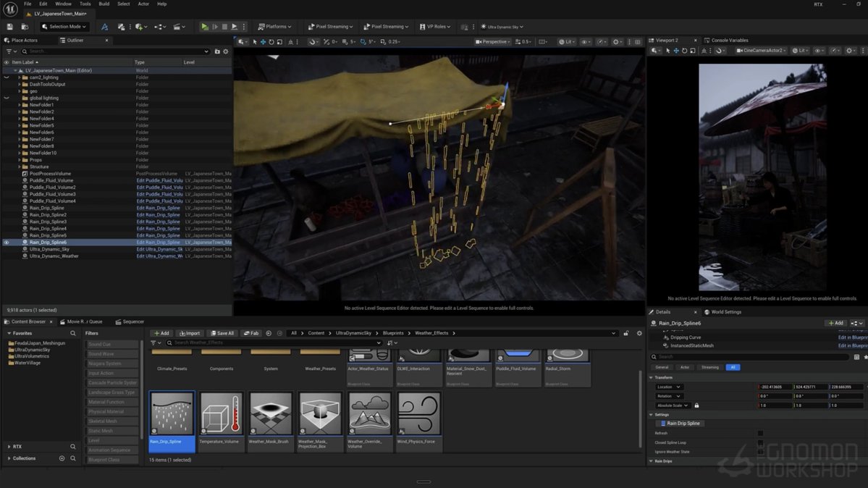Click the Import button
The image size is (868, 488).
pyautogui.click(x=190, y=333)
